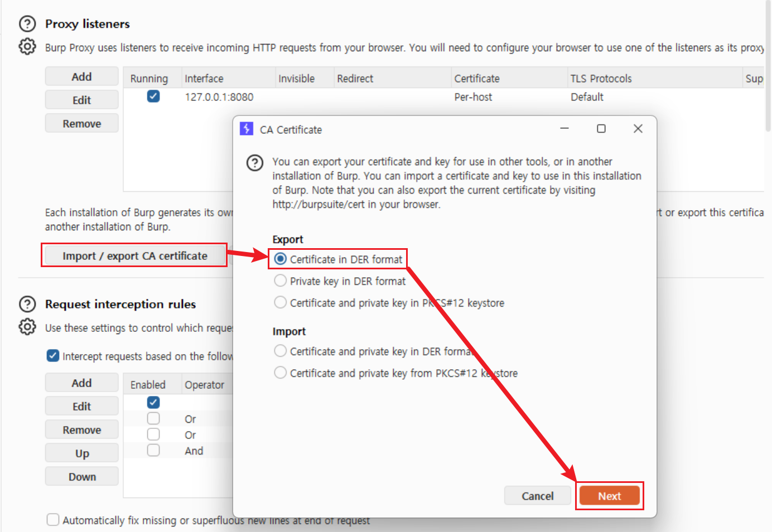
Task: Click Next in the CA Certificate dialog
Action: [x=609, y=496]
